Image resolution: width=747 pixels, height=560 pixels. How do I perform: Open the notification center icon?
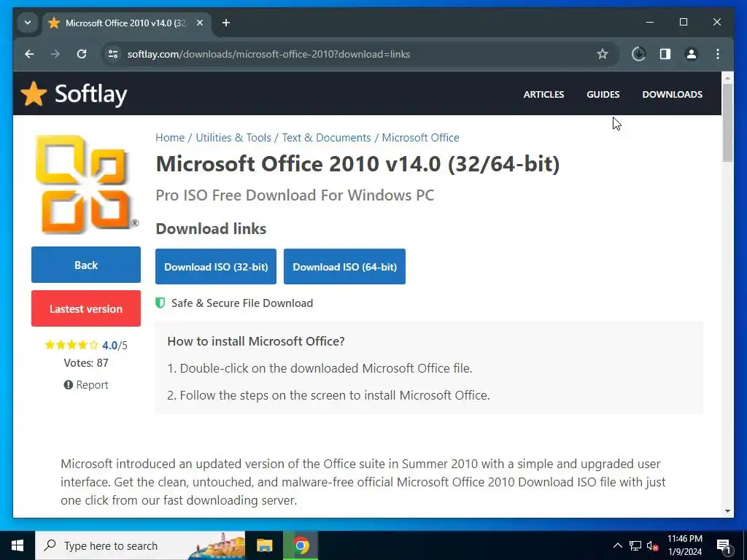click(724, 545)
